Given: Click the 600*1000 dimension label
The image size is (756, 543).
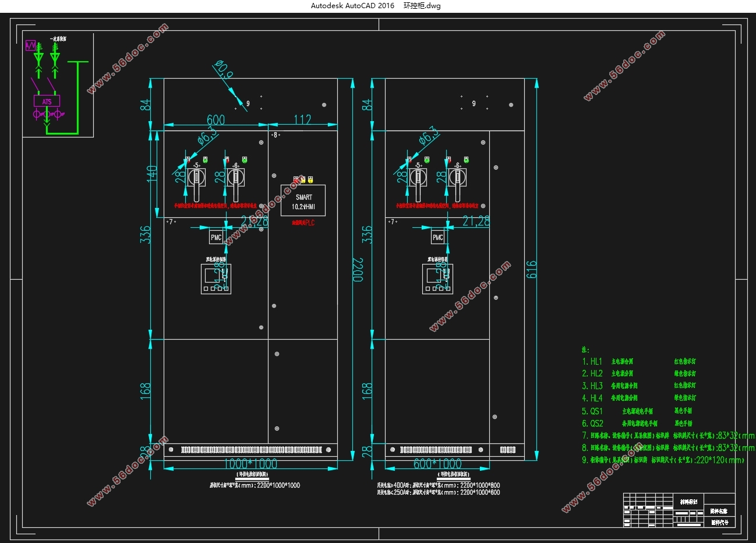Looking at the screenshot, I should coord(437,464).
